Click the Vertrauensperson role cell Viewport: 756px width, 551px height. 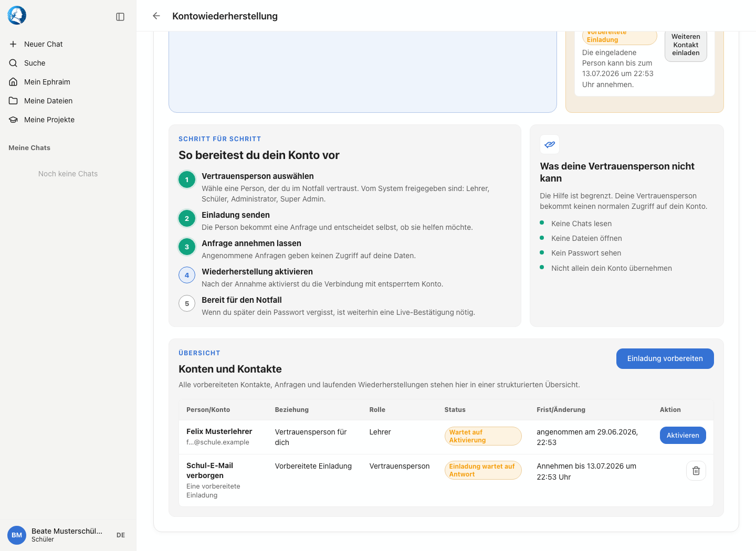click(399, 466)
